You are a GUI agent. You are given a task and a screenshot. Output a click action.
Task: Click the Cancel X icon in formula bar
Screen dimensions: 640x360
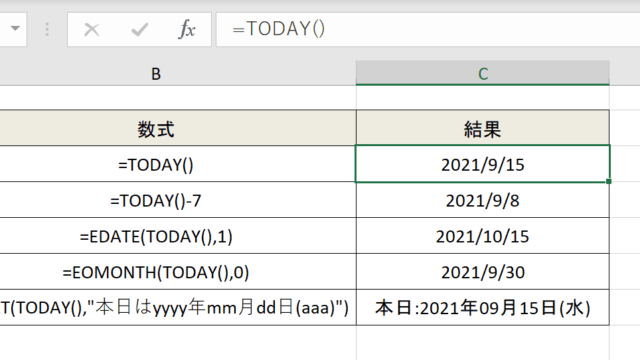click(91, 29)
